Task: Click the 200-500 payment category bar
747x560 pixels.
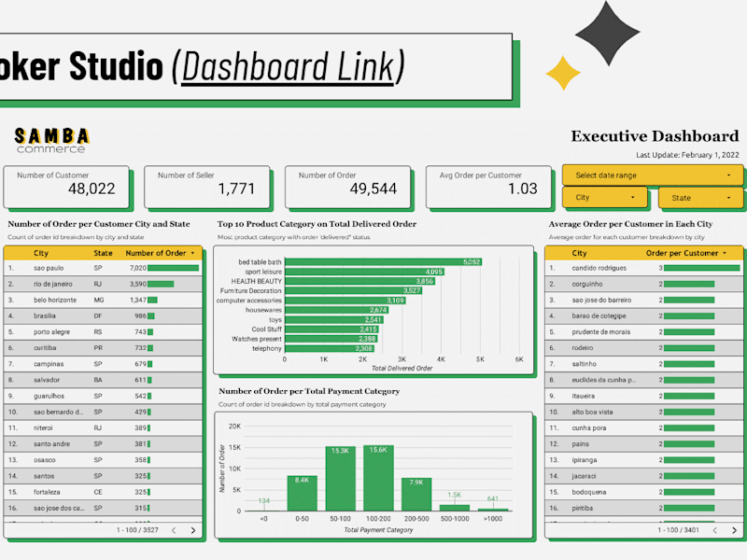Action: coord(416,495)
